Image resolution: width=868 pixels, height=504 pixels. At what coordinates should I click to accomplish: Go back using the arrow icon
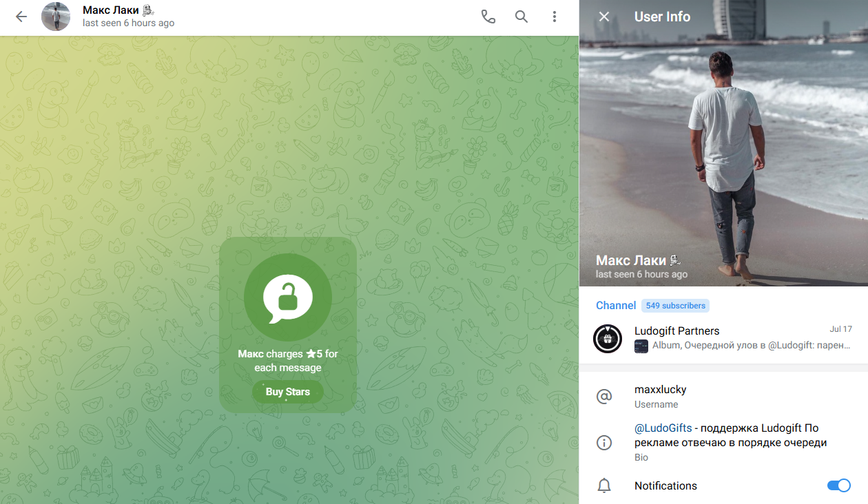21,17
